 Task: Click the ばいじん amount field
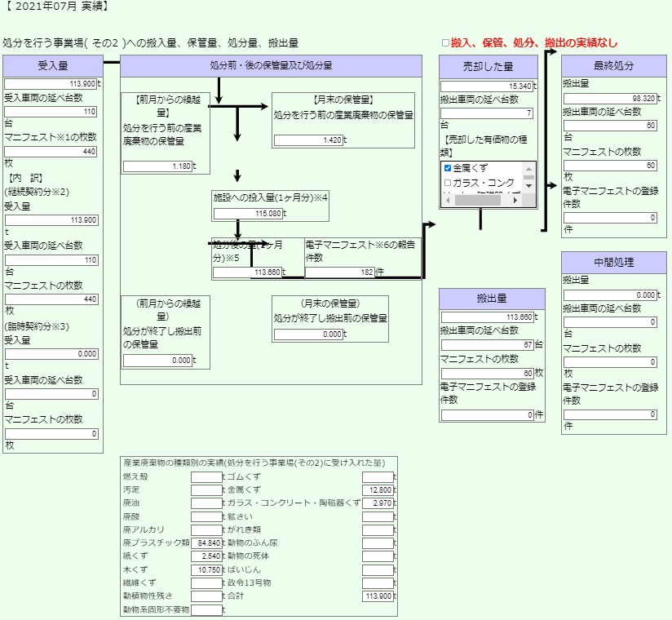coord(378,570)
